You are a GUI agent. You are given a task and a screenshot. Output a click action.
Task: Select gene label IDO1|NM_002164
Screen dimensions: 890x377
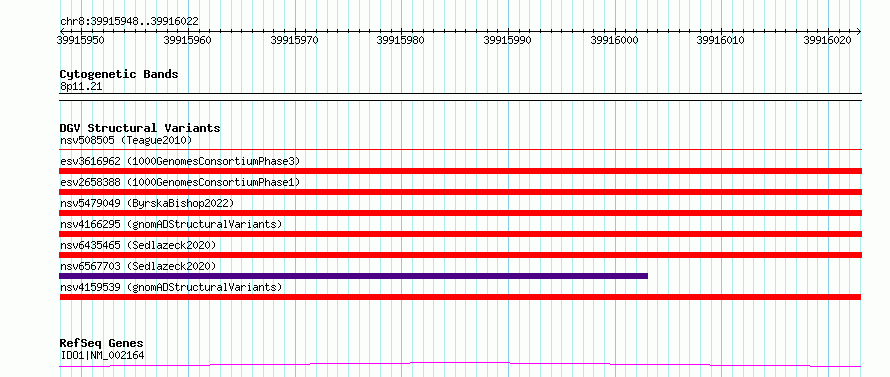coord(102,356)
